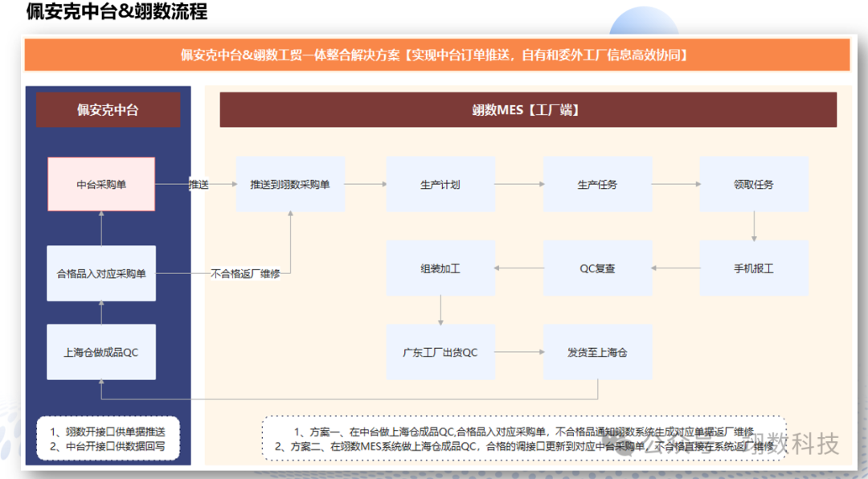
Task: Select the orange solution title banner
Action: pyautogui.click(x=436, y=55)
